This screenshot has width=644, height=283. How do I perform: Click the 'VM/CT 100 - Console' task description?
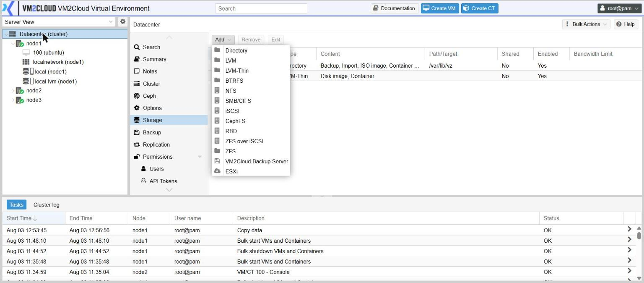[x=263, y=272]
